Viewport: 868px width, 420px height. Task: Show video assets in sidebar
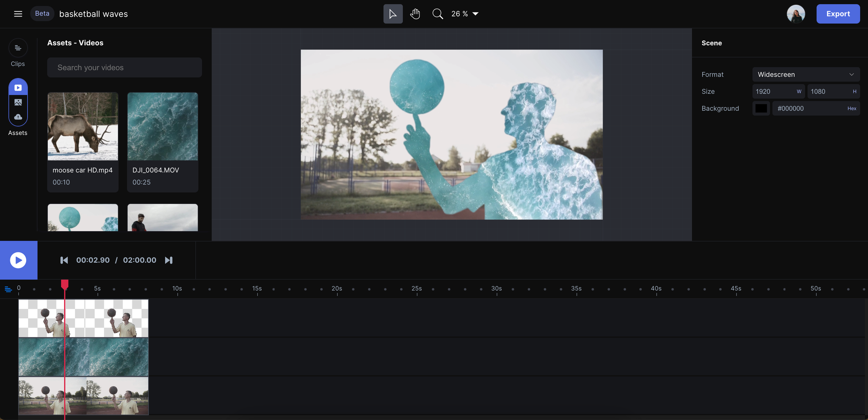[18, 88]
